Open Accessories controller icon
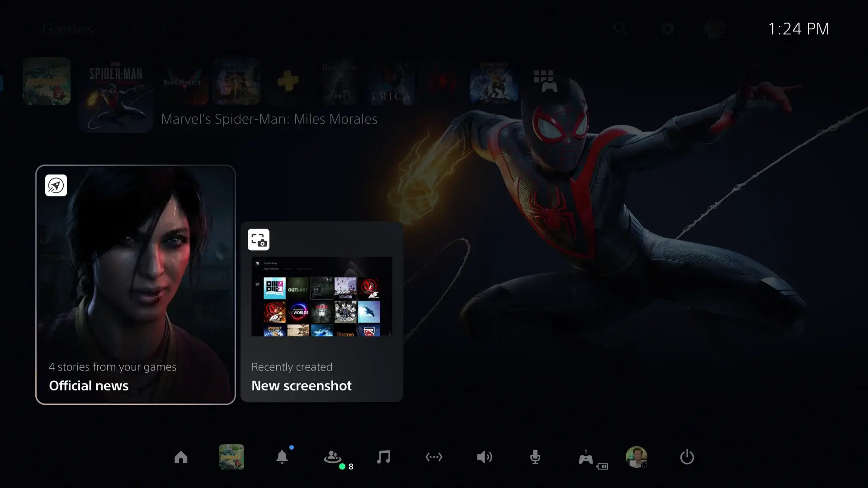 point(586,458)
